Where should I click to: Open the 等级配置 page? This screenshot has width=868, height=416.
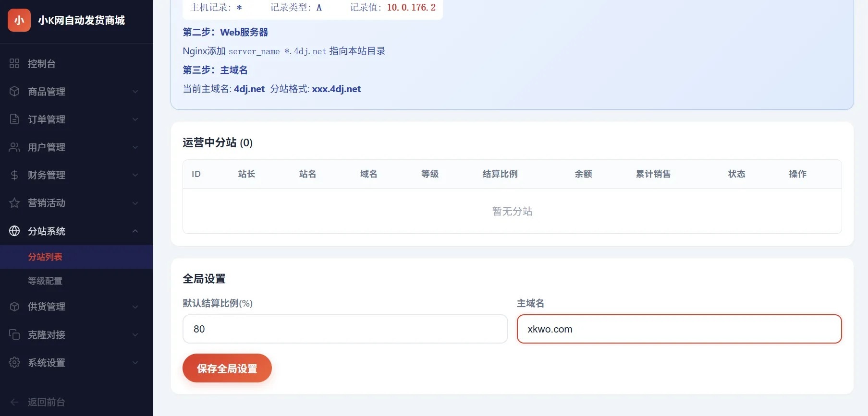[x=46, y=280]
